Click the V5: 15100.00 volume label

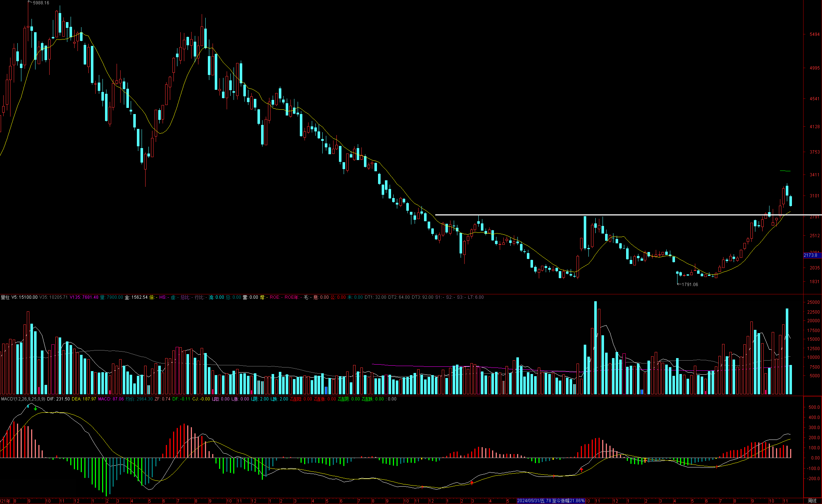tap(24, 297)
